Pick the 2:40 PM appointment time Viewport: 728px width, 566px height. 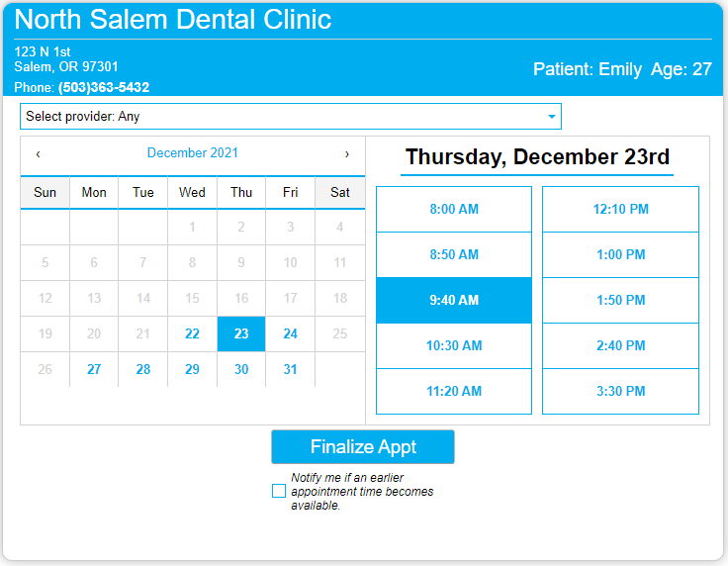[x=620, y=345]
